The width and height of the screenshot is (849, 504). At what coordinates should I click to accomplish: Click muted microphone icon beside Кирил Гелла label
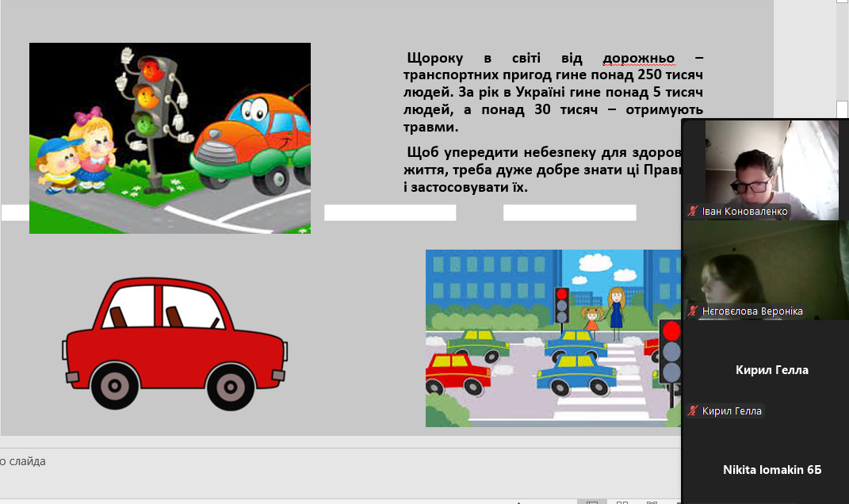693,411
